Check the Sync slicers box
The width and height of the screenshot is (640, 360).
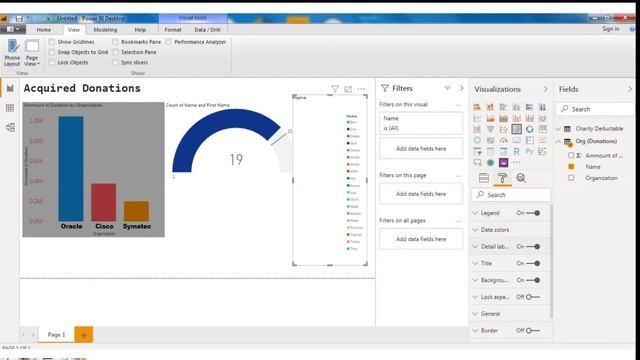point(115,62)
